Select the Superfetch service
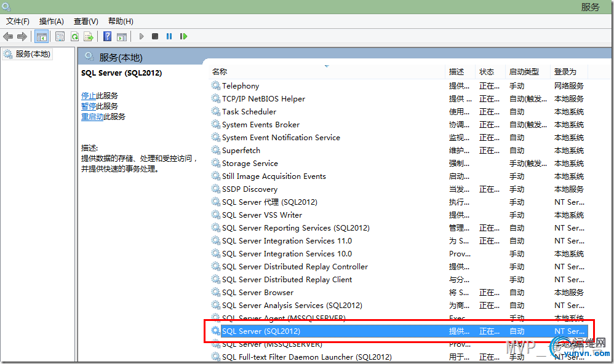 tap(399, 150)
